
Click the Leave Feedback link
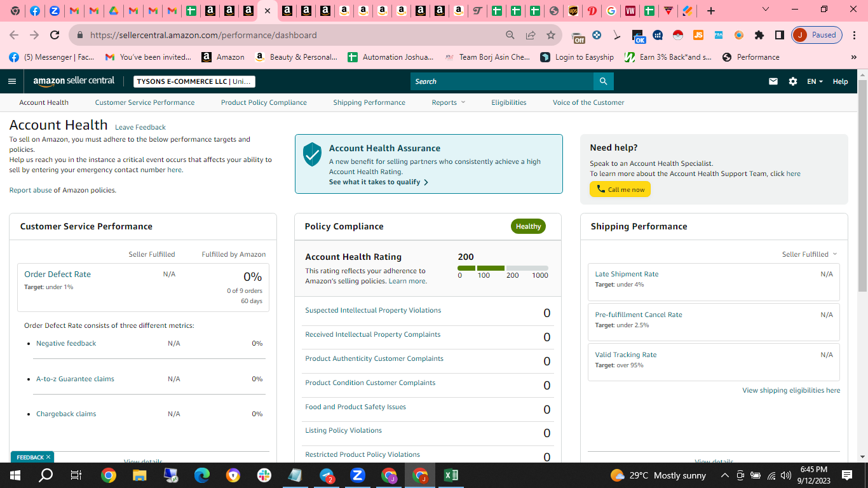pos(140,127)
